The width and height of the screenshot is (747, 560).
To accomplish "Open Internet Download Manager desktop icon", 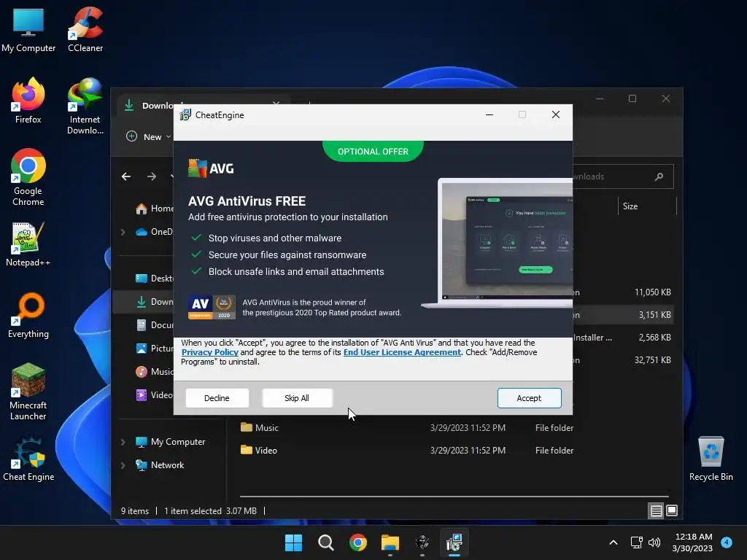I will coord(85,106).
